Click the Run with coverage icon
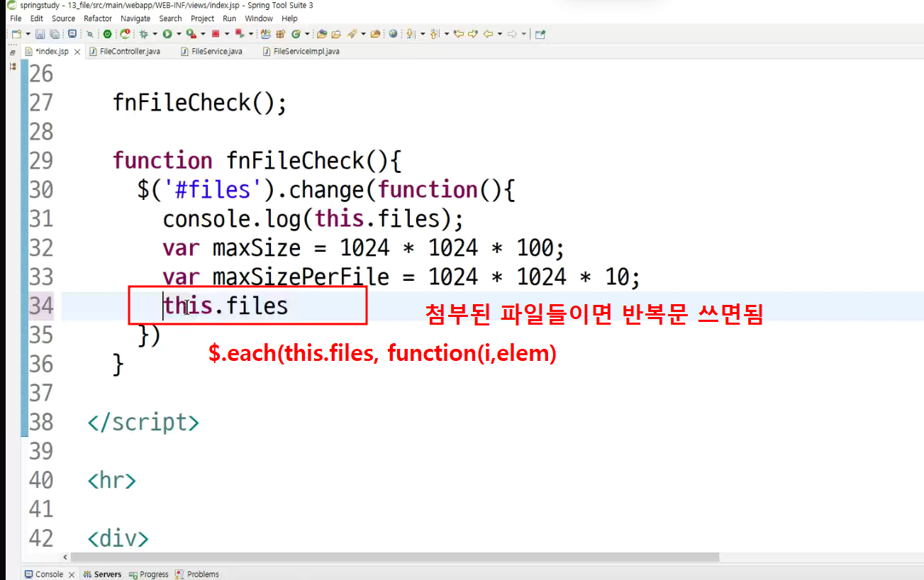 tap(191, 33)
